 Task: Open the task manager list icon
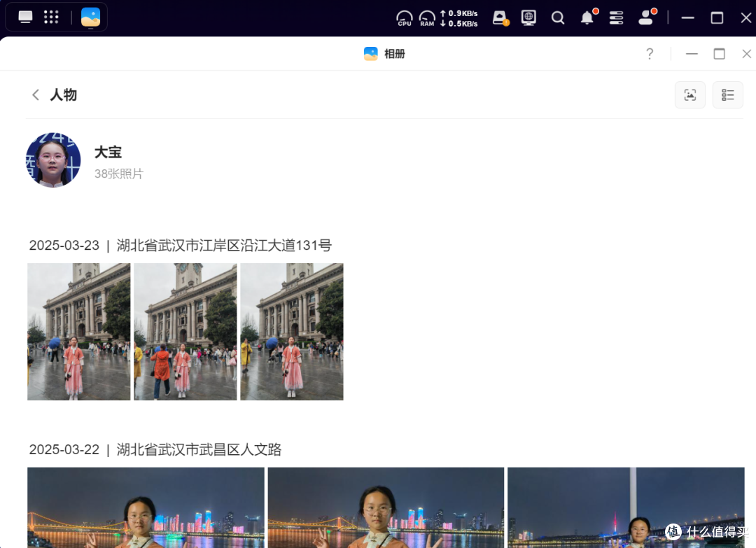coord(616,17)
